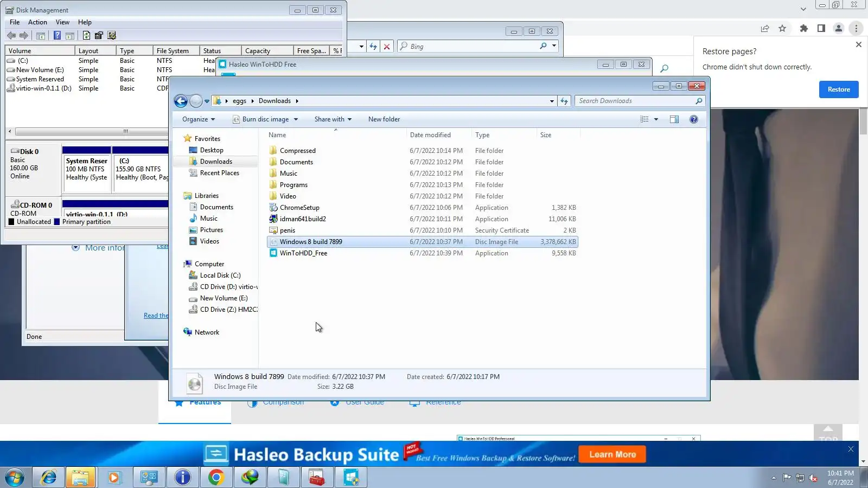868x488 pixels.
Task: Click the Downloads breadcrumb in address bar
Action: pos(275,101)
